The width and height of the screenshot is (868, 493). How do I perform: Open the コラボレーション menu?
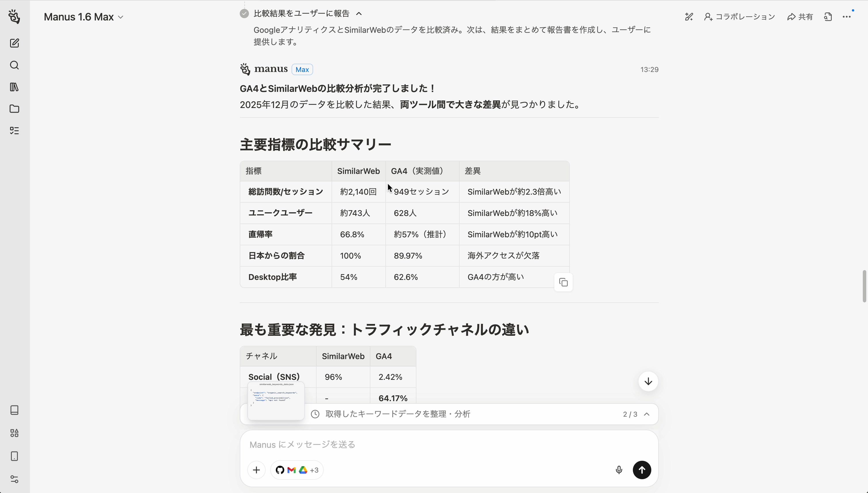point(739,16)
